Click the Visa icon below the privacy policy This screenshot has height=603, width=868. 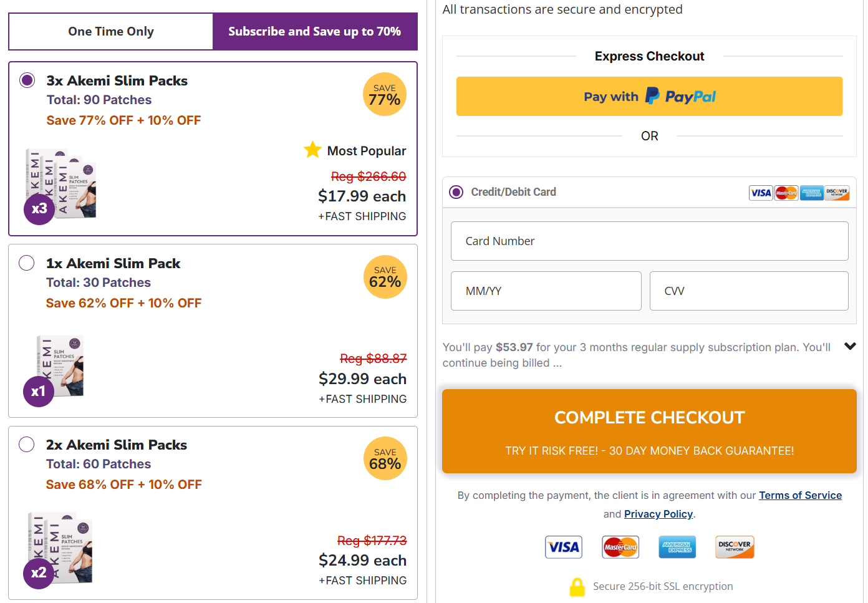[563, 547]
